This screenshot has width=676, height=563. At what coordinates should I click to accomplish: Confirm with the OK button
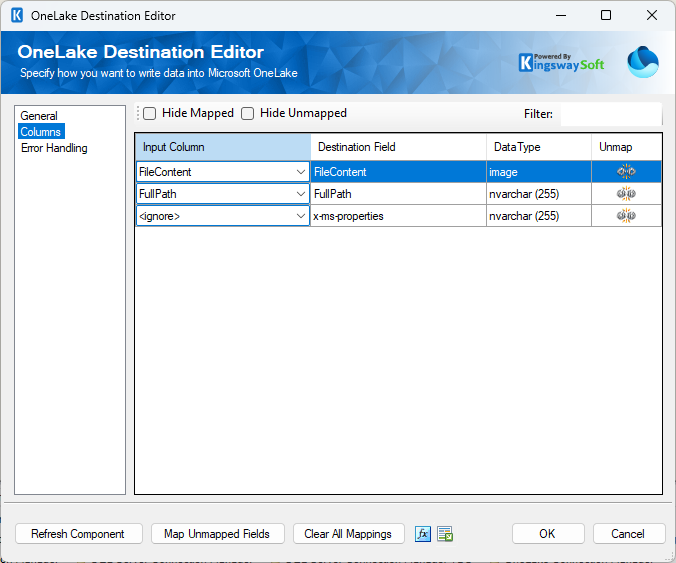[548, 534]
